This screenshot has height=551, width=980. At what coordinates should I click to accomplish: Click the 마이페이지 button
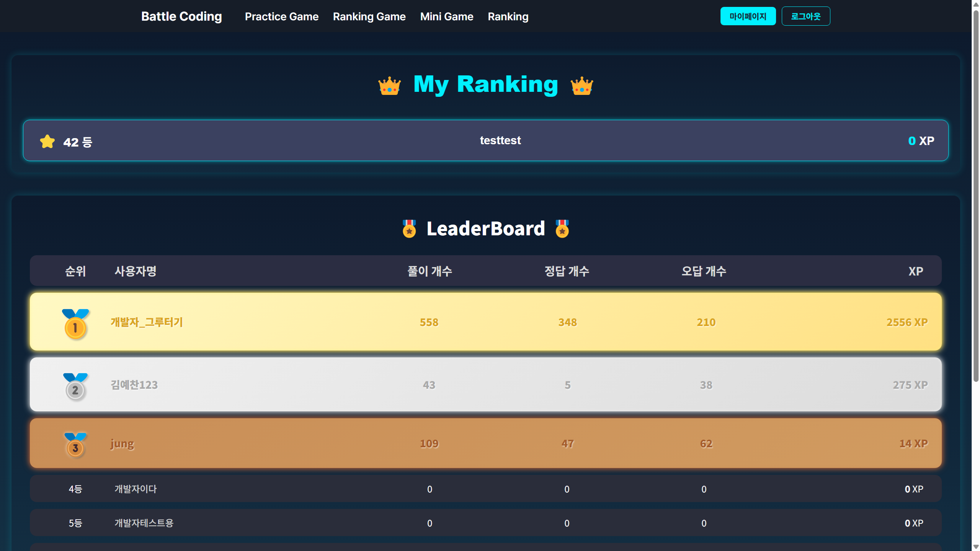(748, 16)
